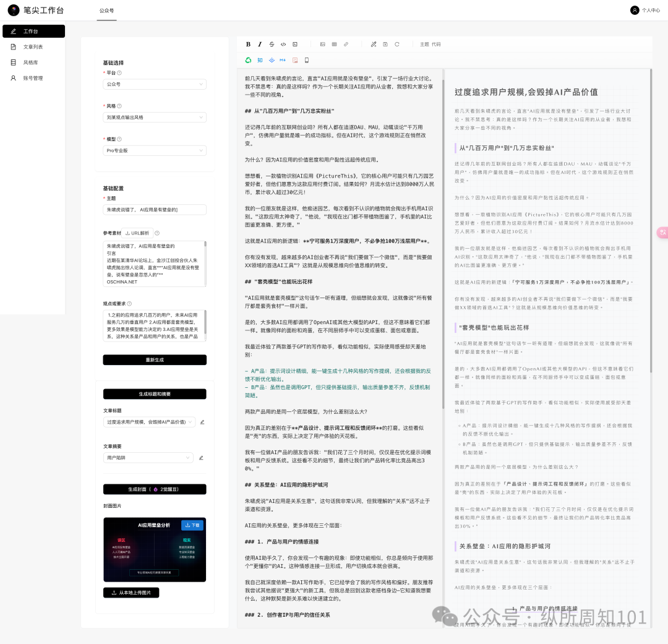668x644 pixels.
Task: Click the '## "套壳模型"也能玩出花样' editor line
Action: pos(278,281)
